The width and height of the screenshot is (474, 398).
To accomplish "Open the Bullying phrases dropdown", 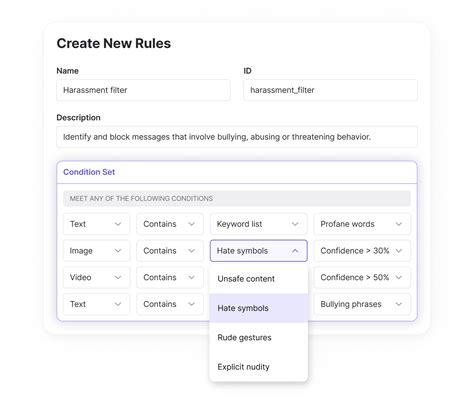I will point(362,304).
